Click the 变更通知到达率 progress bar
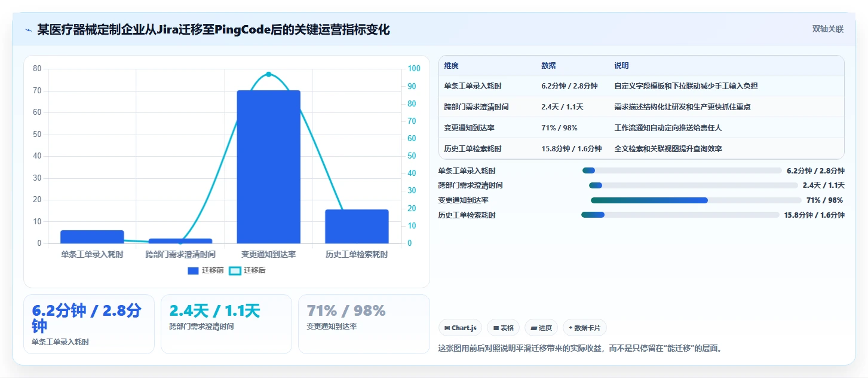 click(696, 200)
